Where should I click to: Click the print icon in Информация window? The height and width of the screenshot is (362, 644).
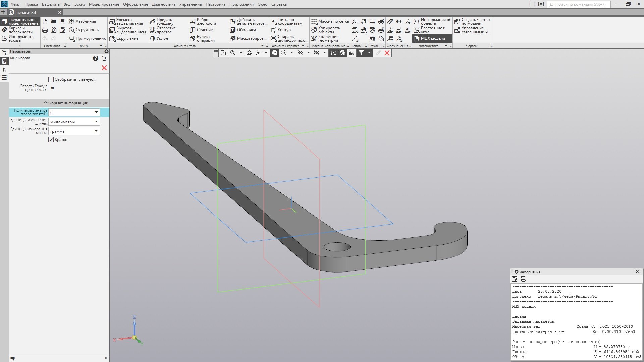coord(523,279)
